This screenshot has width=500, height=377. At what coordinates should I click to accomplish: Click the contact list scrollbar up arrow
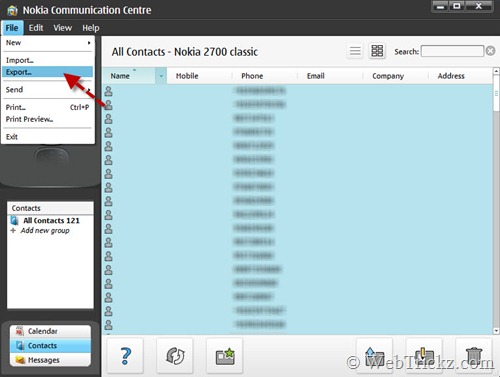pos(496,71)
